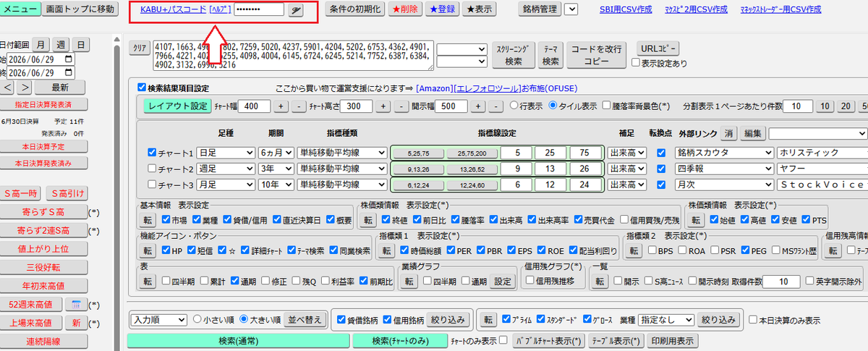868x351 pixels.
Task: Enable 騰落率背景色 checkbox
Action: (606, 106)
